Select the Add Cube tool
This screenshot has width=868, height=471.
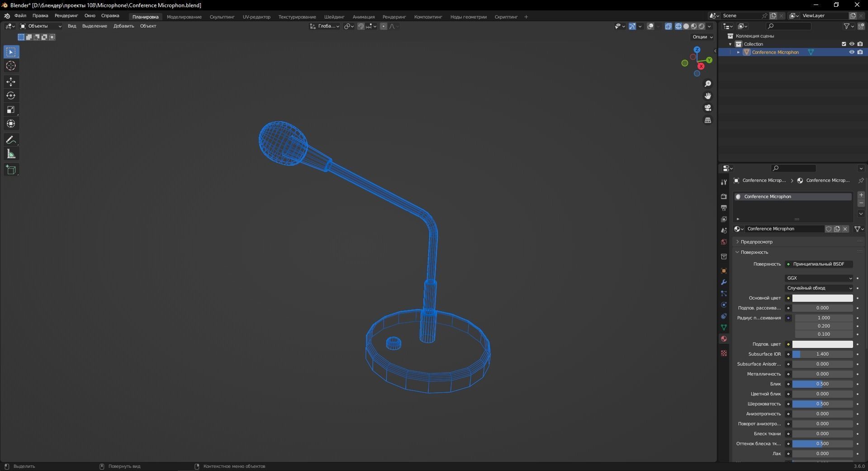tap(11, 170)
